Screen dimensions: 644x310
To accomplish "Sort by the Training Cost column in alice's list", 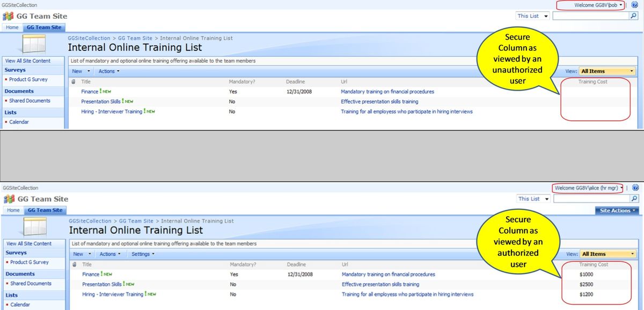I will 594,264.
